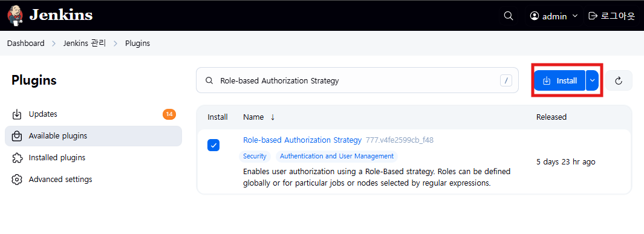
Task: Click Authentication and User Management tag
Action: [x=337, y=156]
